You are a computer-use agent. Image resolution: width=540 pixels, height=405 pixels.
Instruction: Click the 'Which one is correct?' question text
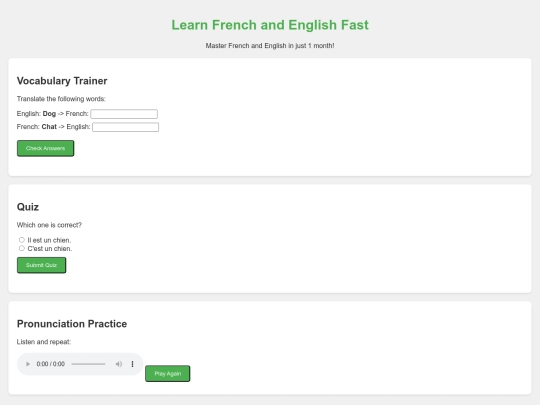point(49,225)
